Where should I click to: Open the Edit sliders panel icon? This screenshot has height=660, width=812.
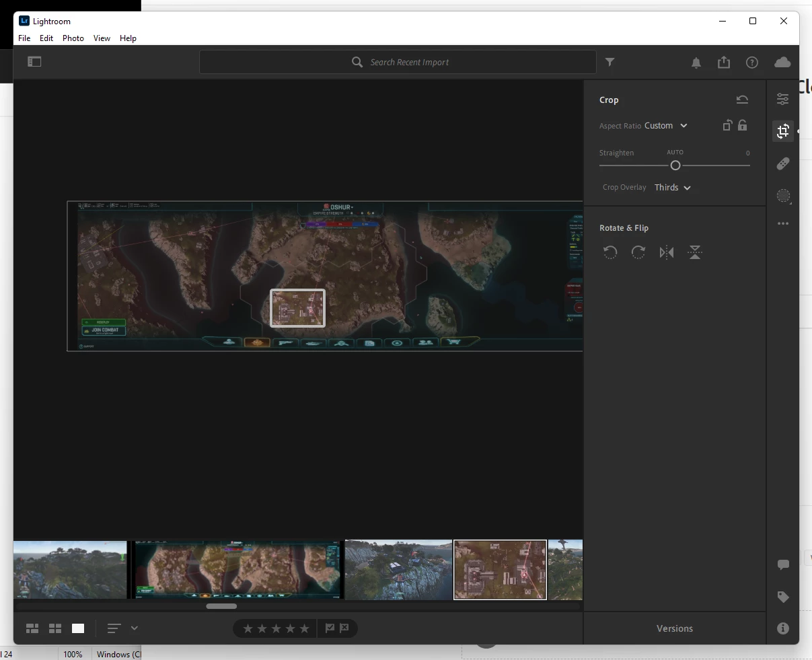783,99
